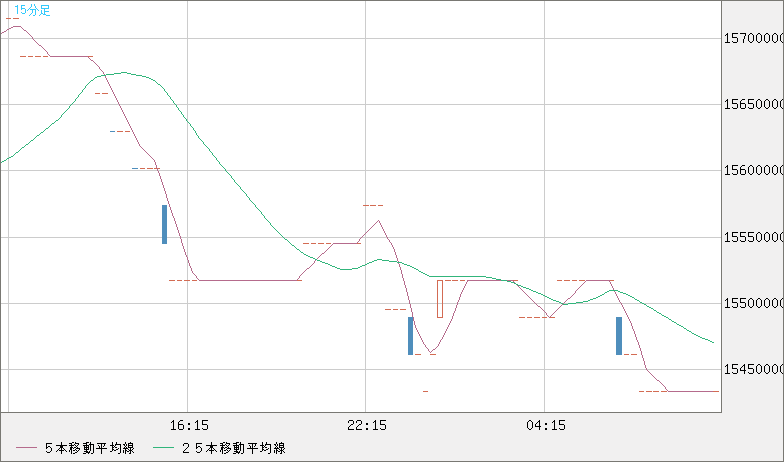
Task: Click the 15分足 timeframe label
Action: click(x=32, y=10)
